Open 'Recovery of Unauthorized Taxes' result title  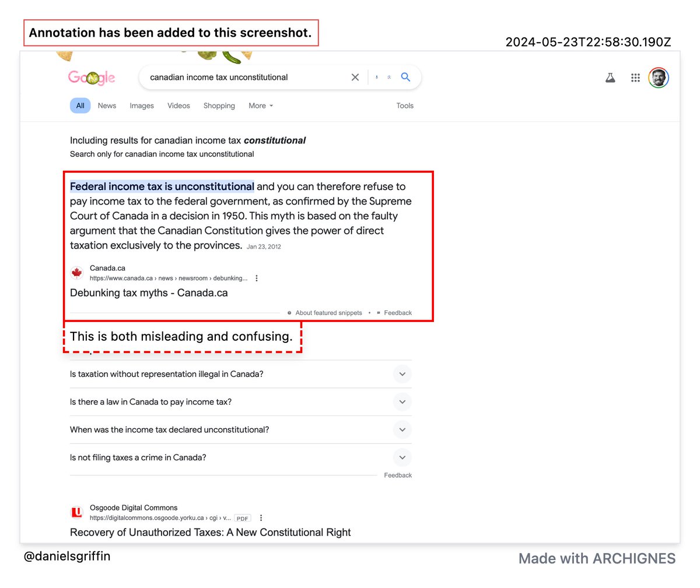(x=211, y=532)
